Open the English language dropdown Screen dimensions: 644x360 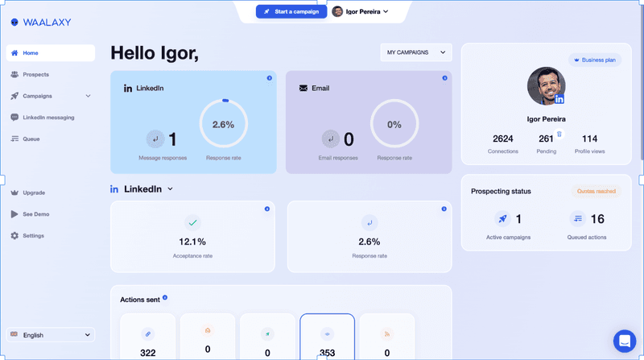[51, 335]
